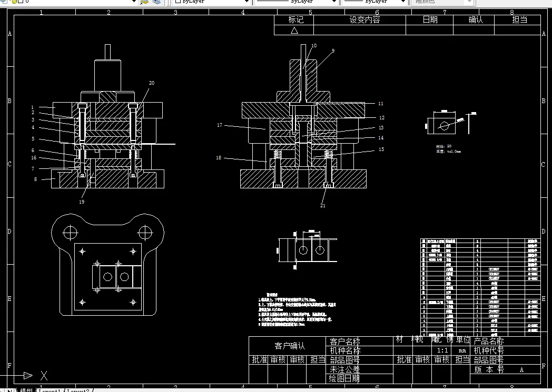Switch to the Layout2 tab
552x392 pixels.
pos(78,390)
